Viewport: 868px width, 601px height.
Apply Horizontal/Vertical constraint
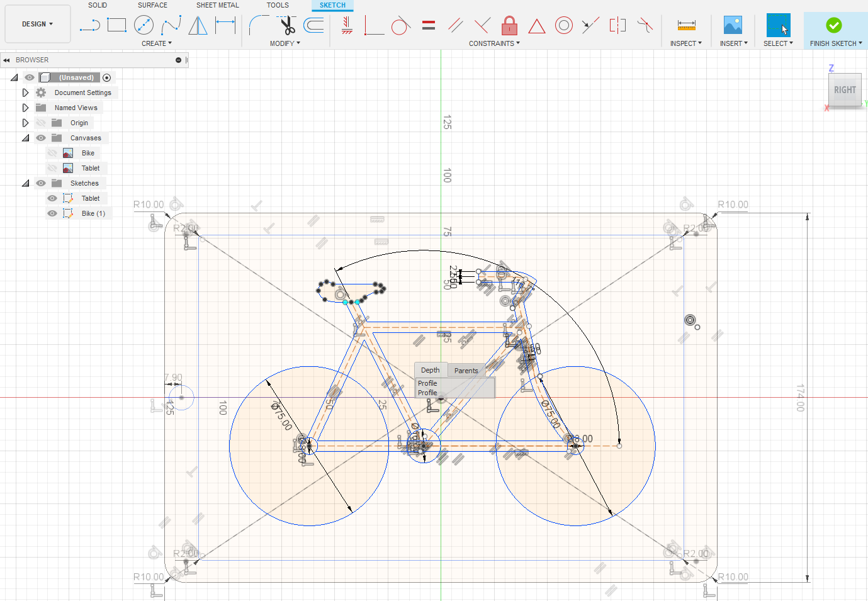pyautogui.click(x=347, y=26)
